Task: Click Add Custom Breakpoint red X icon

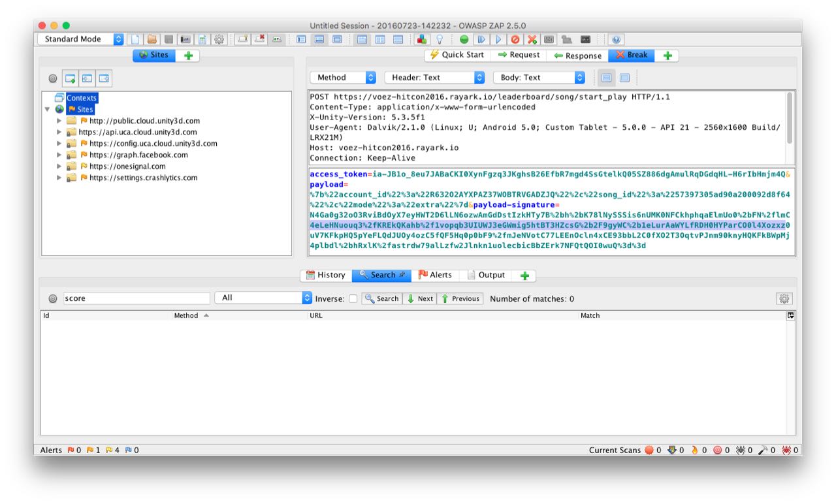Action: point(532,39)
